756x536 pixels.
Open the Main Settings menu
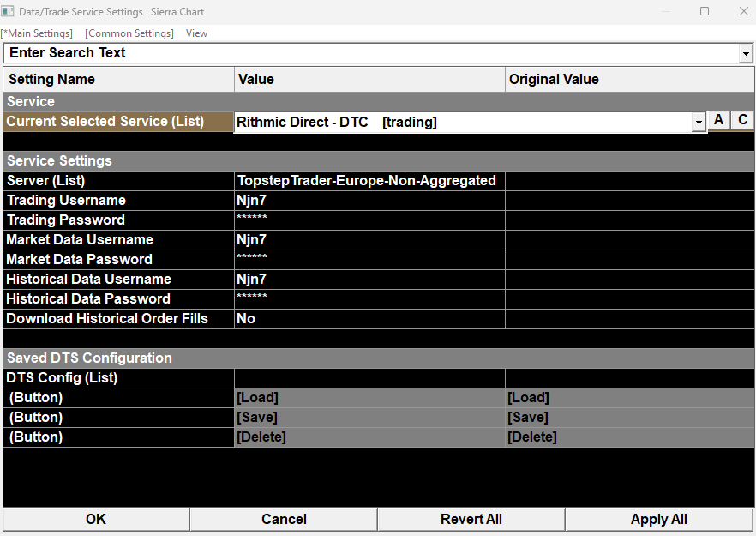37,33
